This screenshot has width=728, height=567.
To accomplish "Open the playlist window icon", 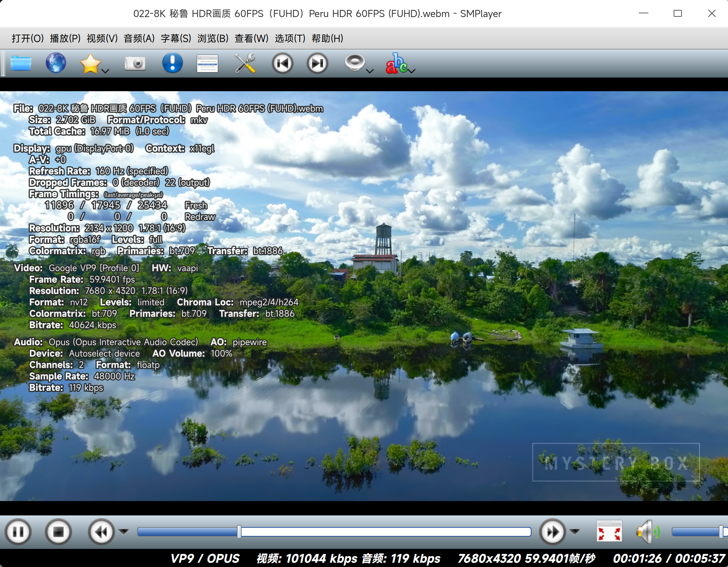I will click(x=207, y=64).
